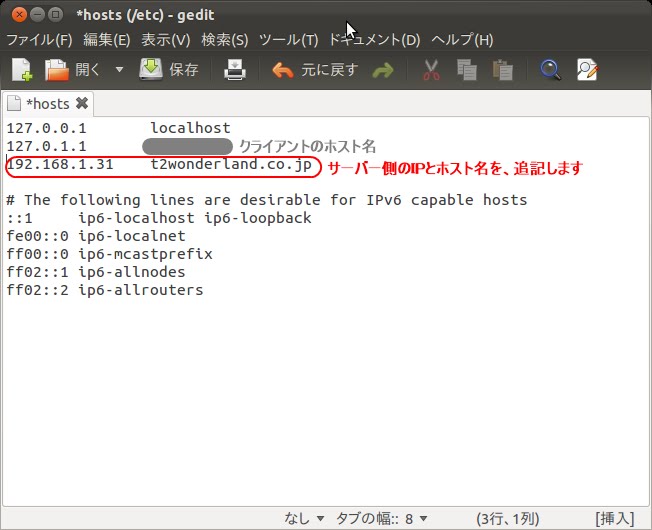Create a new document with the toolbar icon
Viewport: 652px width, 530px height.
click(22, 70)
